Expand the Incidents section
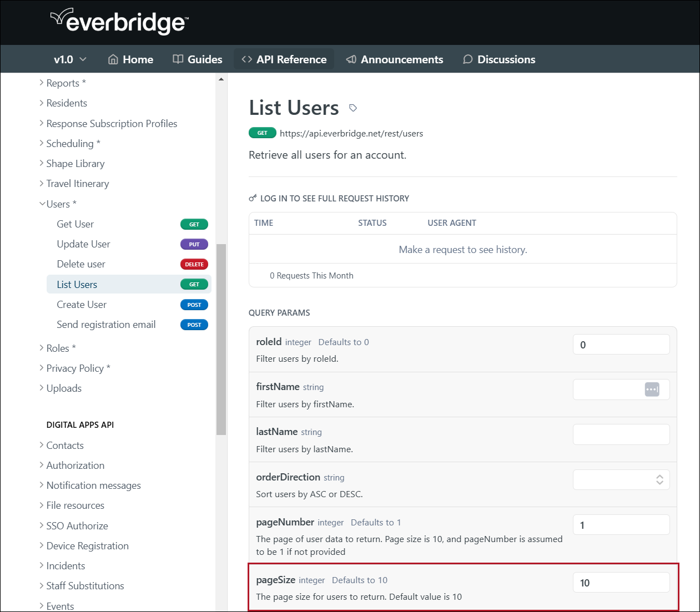Screen dimensions: 700x612 [62, 565]
